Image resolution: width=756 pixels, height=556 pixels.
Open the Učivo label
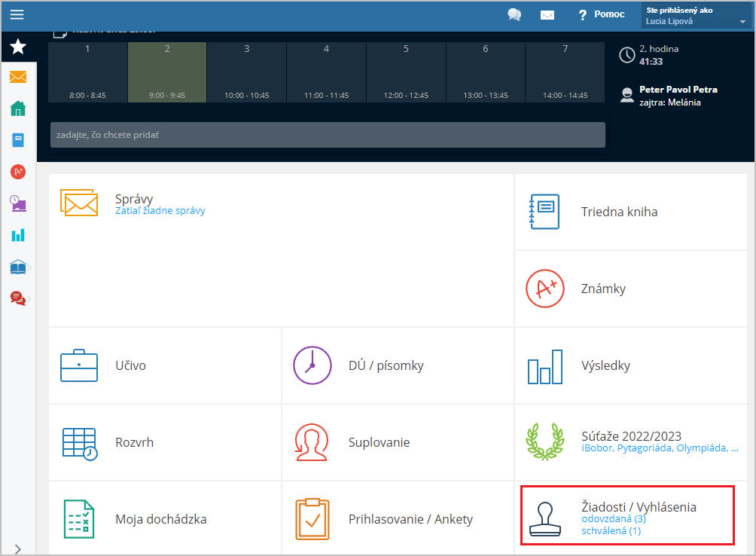point(130,365)
